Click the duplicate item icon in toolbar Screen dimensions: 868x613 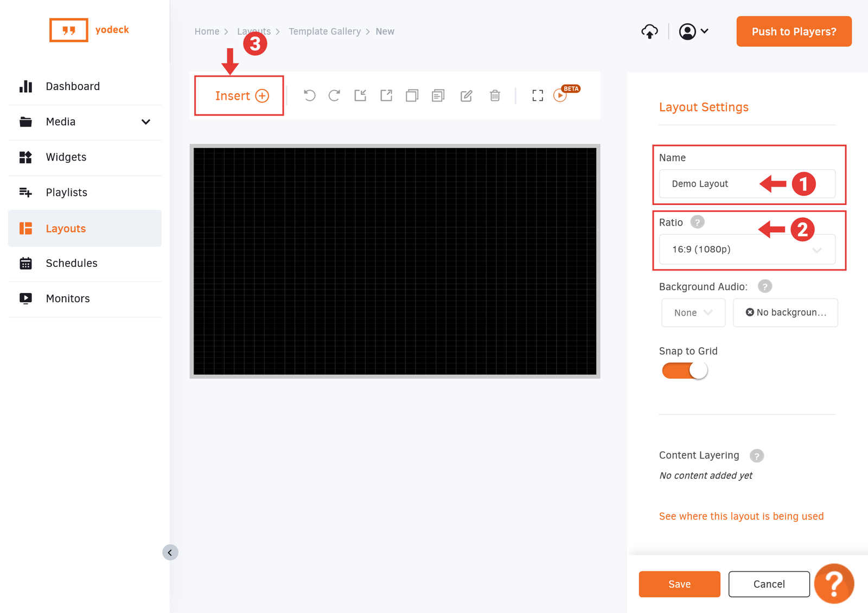pos(412,95)
